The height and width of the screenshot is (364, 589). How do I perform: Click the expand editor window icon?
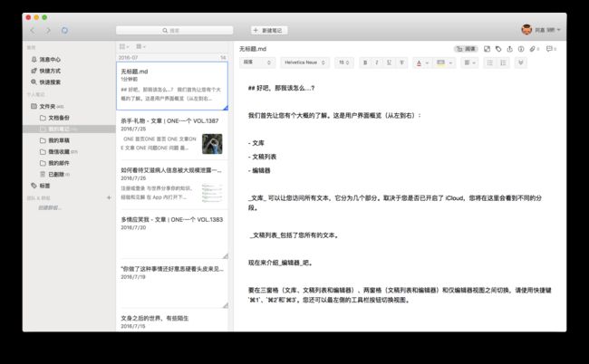(x=487, y=49)
